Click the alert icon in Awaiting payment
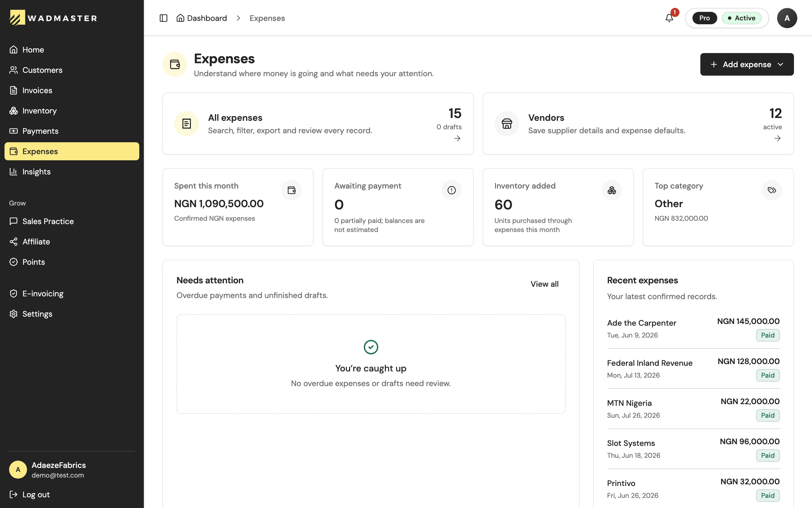 point(452,190)
